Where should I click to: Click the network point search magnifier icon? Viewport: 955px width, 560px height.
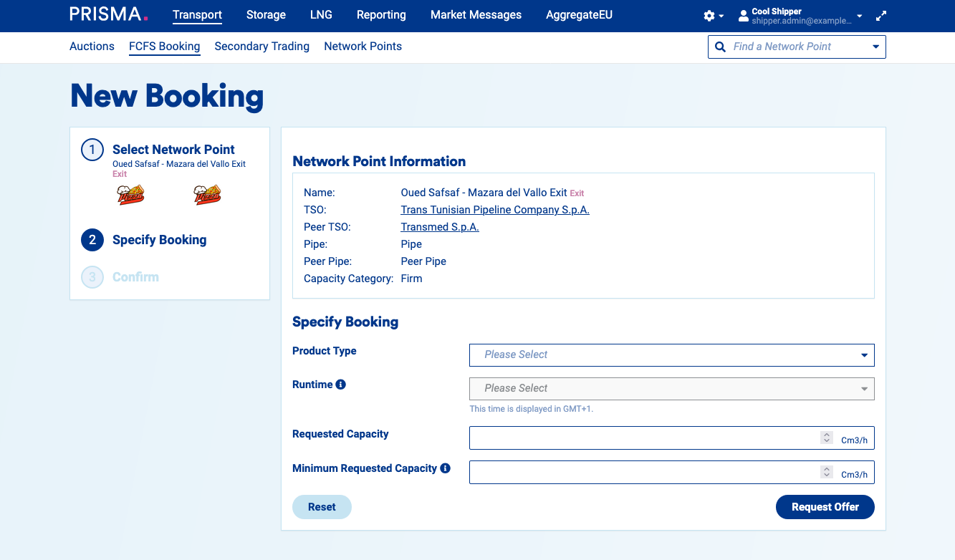[721, 47]
